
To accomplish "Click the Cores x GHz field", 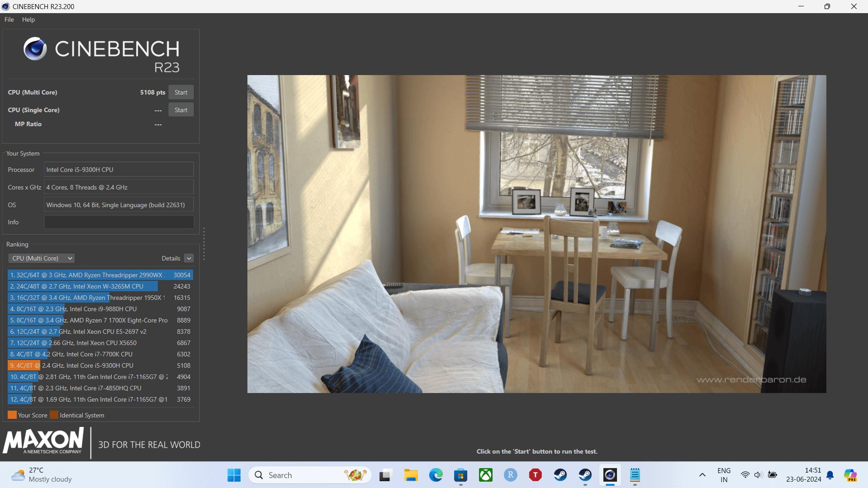I will tap(119, 187).
